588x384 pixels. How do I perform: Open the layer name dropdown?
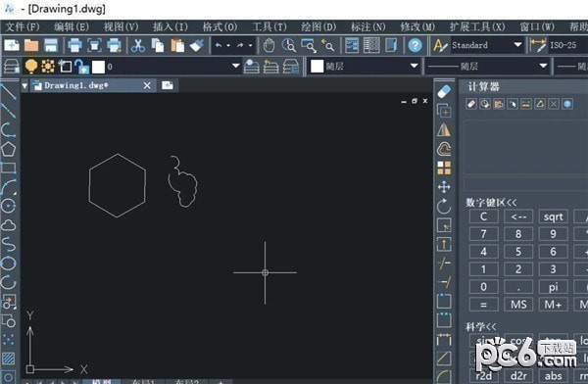235,66
